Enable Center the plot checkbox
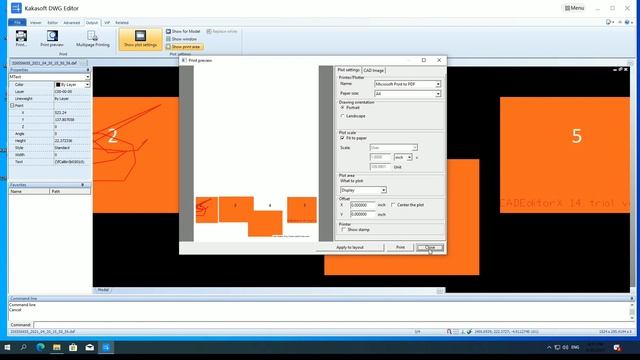Screen dimensions: 640x360 coord(393,205)
